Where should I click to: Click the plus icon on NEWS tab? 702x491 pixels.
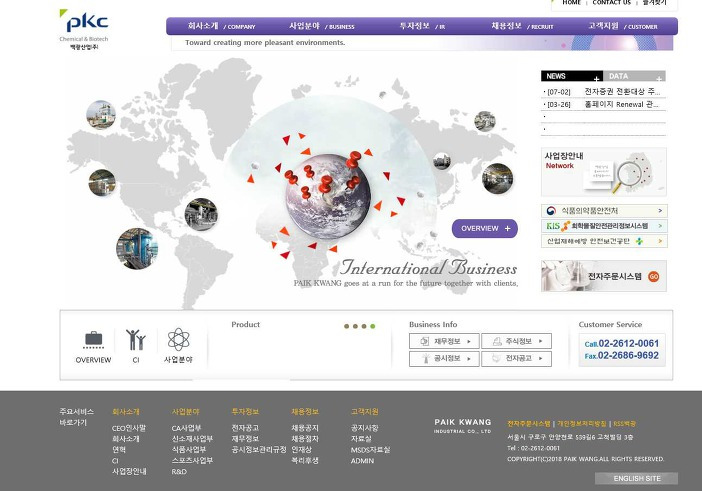click(596, 79)
